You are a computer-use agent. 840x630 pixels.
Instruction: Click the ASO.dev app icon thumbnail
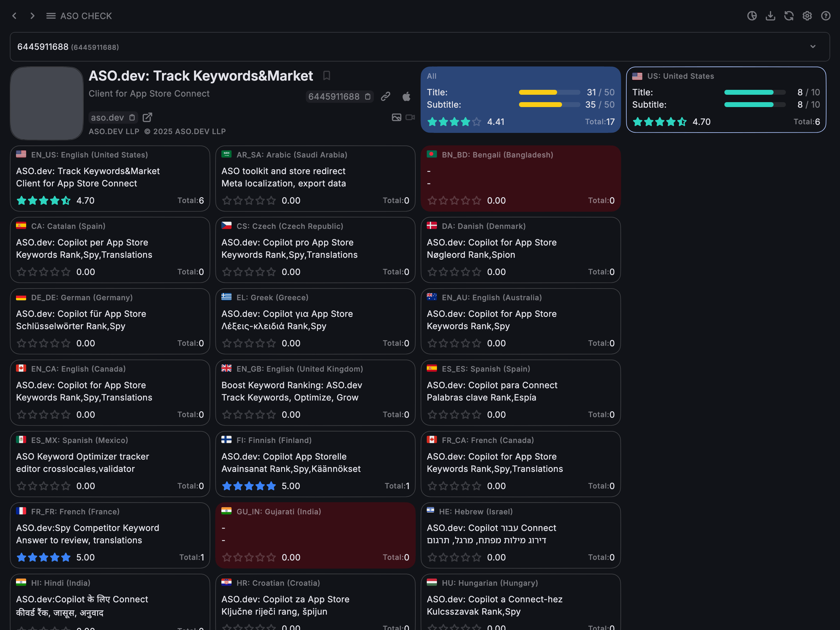pyautogui.click(x=47, y=103)
